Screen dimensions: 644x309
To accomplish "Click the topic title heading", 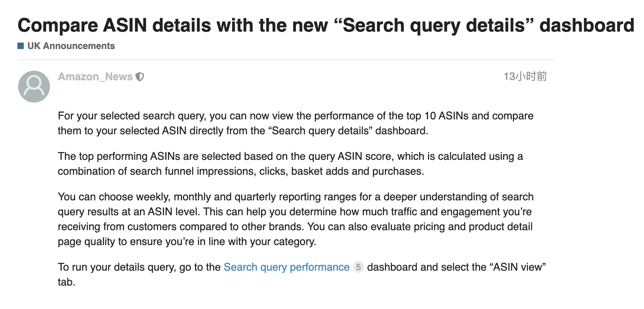I will [326, 26].
